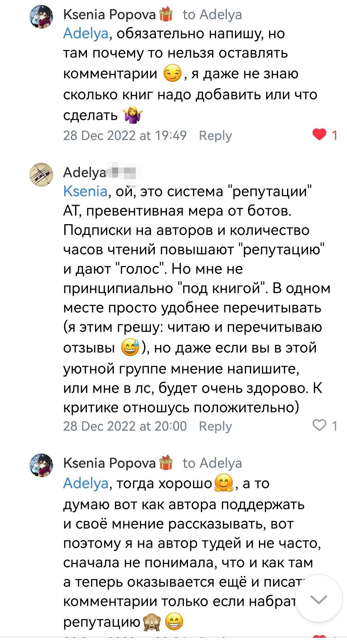Tap the blue Adelya mention in third comment
Image resolution: width=347 pixels, height=644 pixels.
click(x=85, y=483)
